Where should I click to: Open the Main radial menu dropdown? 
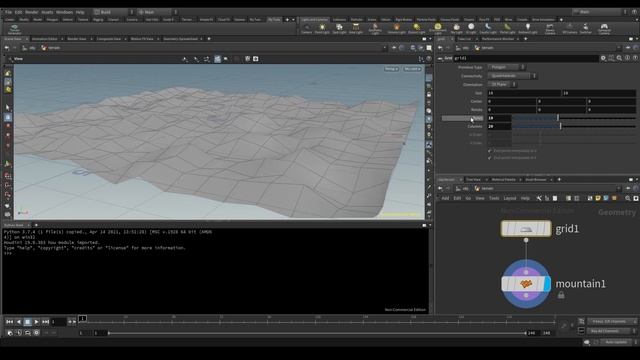coord(158,12)
